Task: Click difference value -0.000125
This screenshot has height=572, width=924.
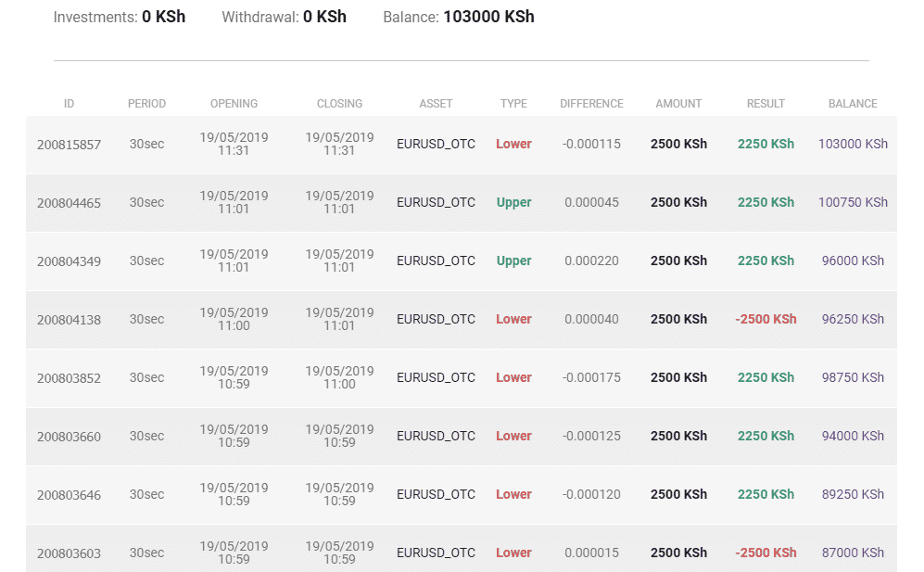Action: (591, 436)
